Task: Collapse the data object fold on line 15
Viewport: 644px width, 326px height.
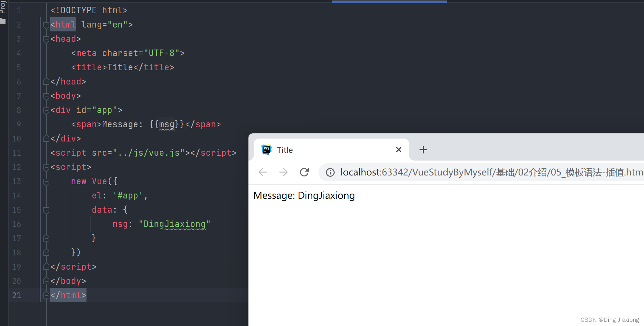Action: pos(46,210)
